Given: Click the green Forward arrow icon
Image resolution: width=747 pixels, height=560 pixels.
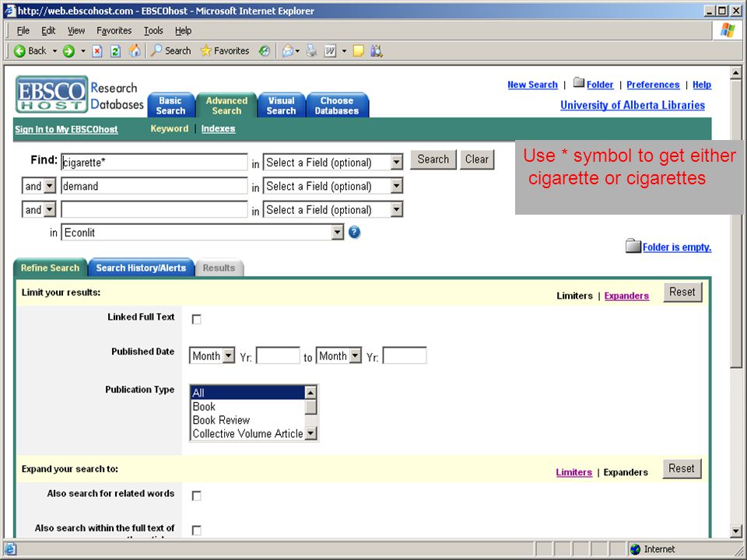Looking at the screenshot, I should (68, 51).
